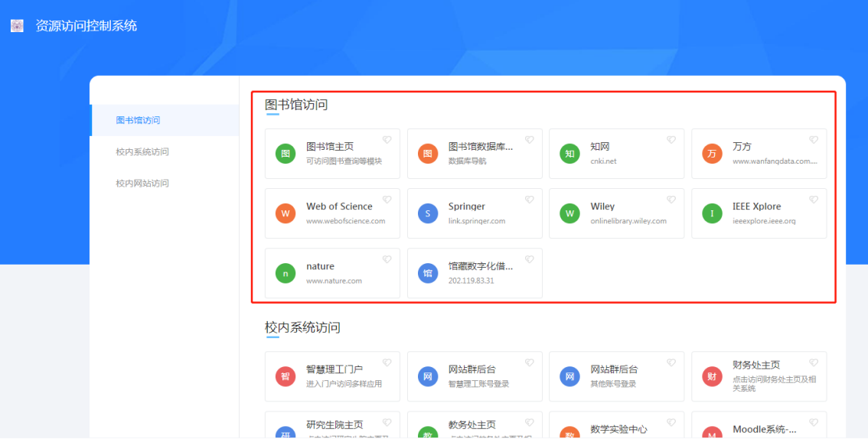Click the www.nature.com address text
Image resolution: width=868 pixels, height=439 pixels.
tap(334, 281)
